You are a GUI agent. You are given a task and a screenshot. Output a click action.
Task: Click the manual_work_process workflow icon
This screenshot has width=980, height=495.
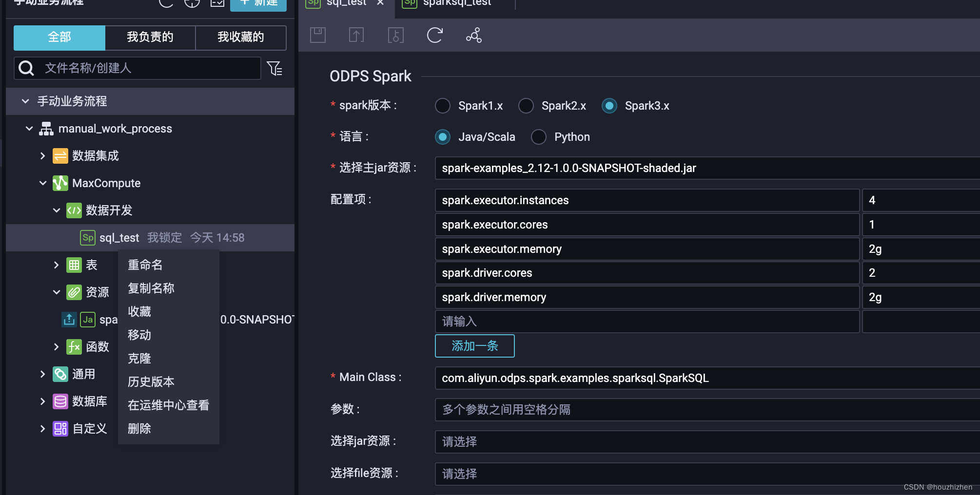tap(46, 129)
